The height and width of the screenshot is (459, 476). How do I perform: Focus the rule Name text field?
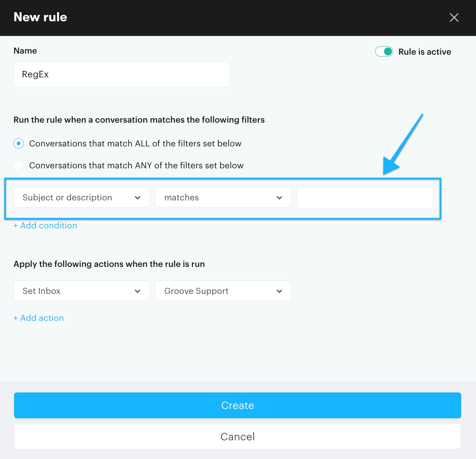[121, 74]
